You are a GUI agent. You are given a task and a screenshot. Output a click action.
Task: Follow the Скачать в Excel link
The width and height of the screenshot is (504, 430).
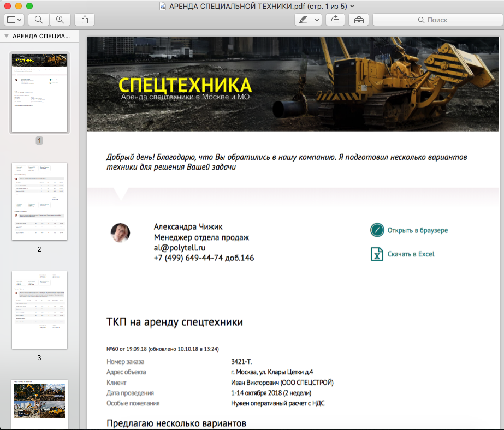411,254
